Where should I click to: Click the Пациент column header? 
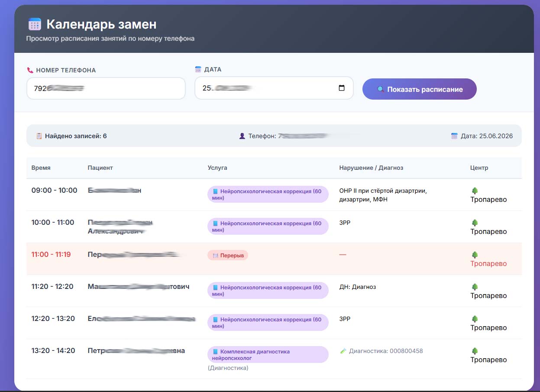(x=100, y=168)
